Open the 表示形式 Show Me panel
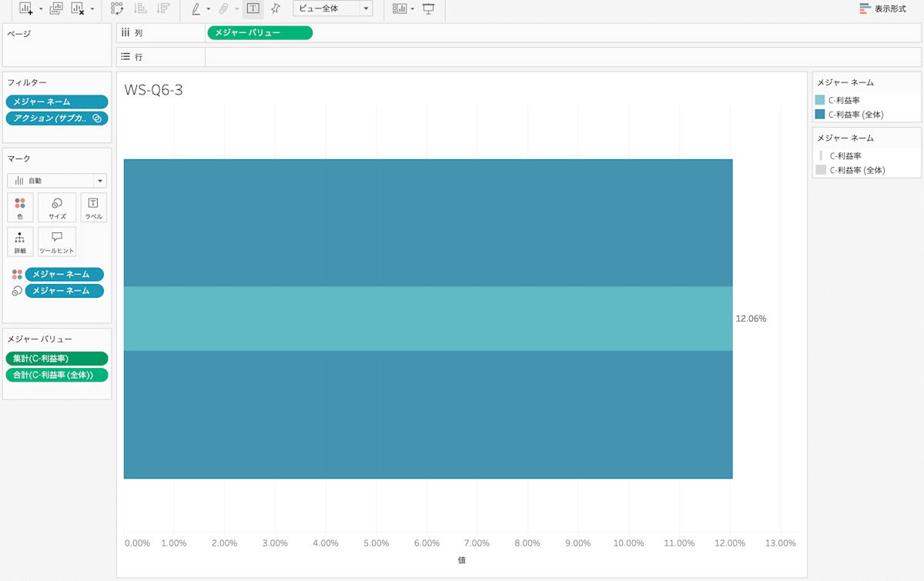This screenshot has height=581, width=924. [x=883, y=8]
